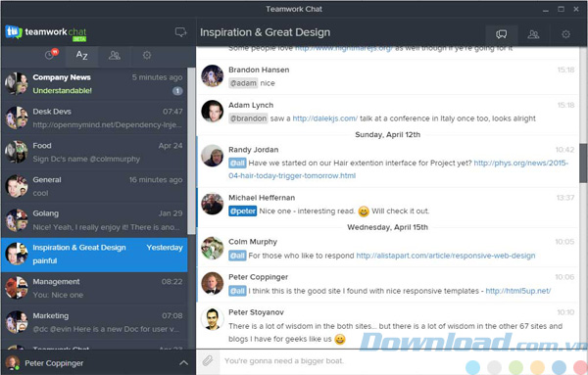Click the "Wednesday, April 15th" date separator

(x=387, y=227)
